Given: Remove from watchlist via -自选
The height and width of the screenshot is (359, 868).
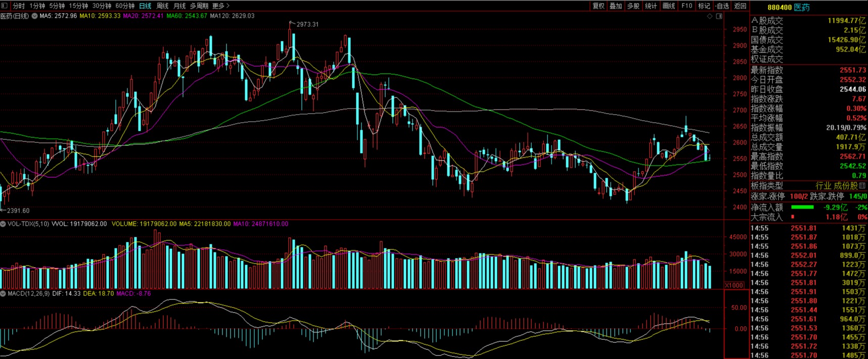Looking at the screenshot, I should (722, 6).
